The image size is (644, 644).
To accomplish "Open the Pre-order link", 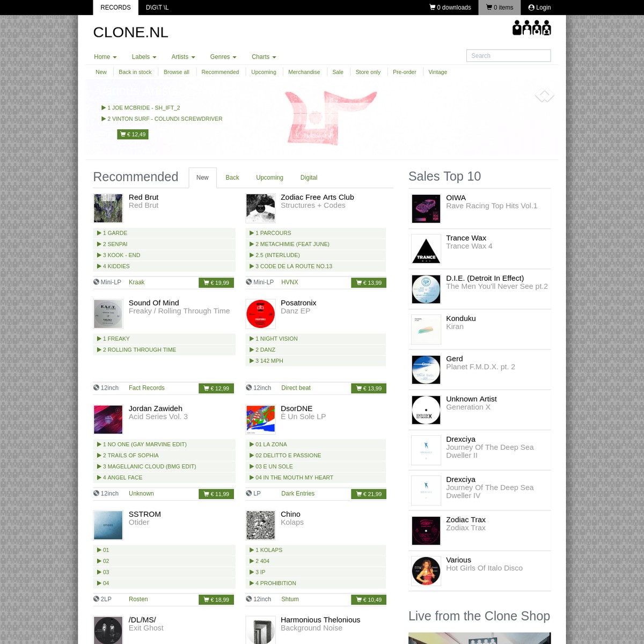I will coord(404,72).
